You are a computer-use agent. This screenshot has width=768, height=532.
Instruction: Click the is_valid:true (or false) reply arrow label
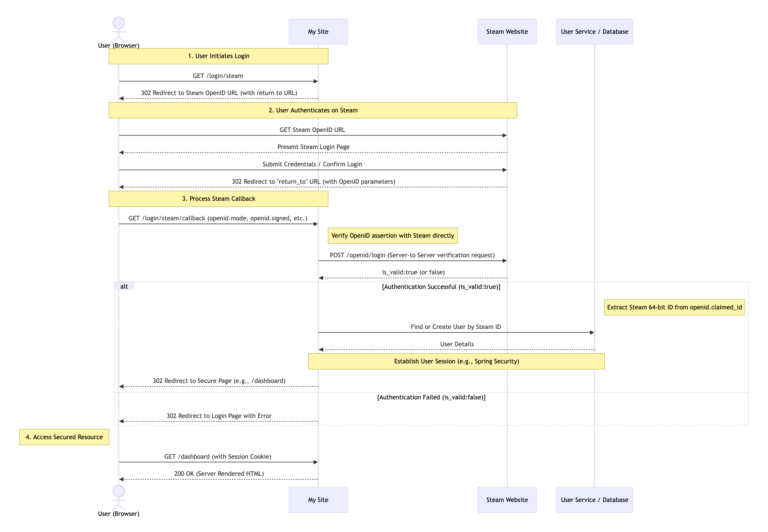pos(414,272)
